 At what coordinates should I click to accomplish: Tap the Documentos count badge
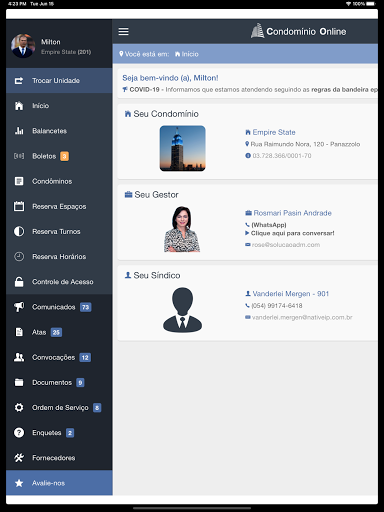(80, 383)
